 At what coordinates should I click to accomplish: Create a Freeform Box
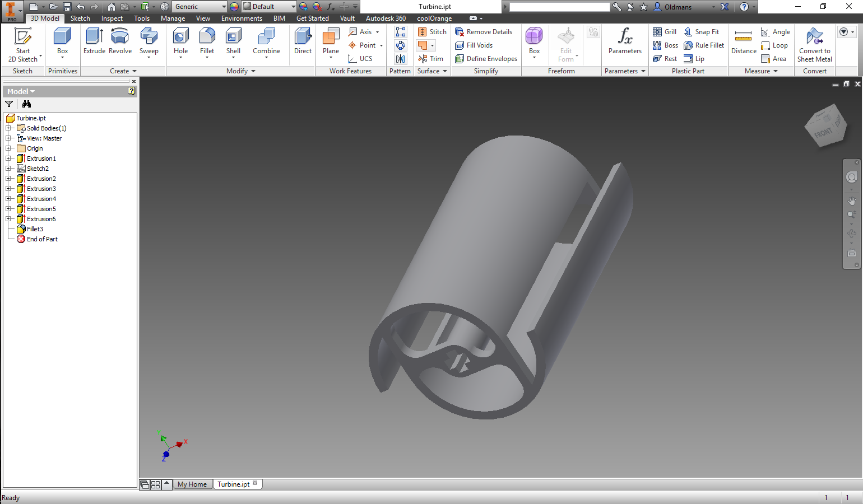point(534,43)
